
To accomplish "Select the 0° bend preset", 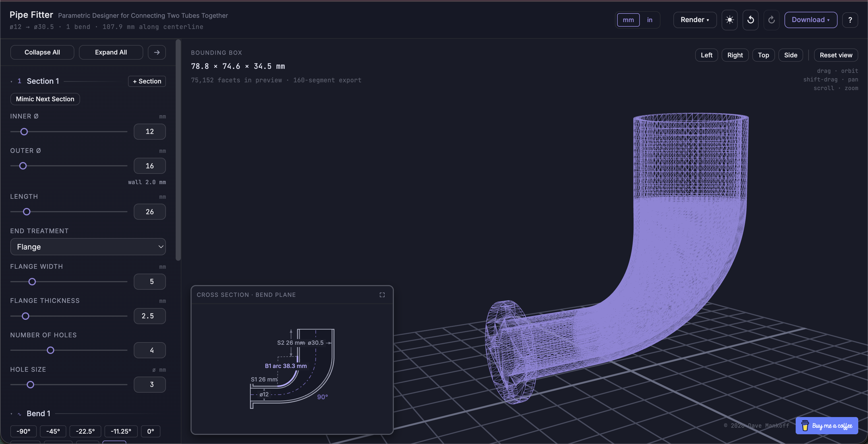I will coord(151,431).
